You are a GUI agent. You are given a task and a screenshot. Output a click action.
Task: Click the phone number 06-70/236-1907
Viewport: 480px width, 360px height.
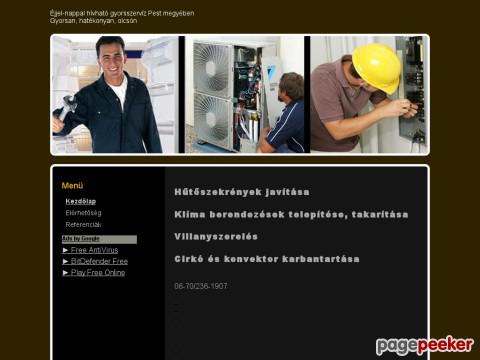[x=201, y=286]
